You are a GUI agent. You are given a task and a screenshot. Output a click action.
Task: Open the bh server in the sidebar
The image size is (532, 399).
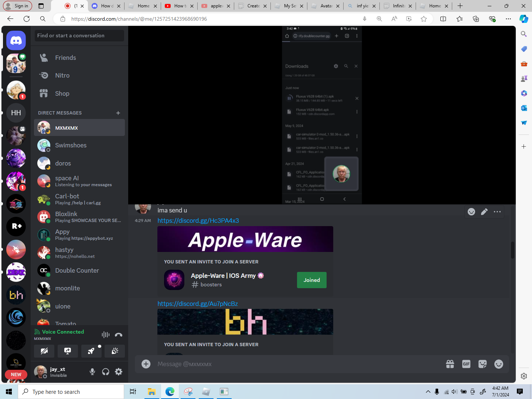(x=16, y=294)
